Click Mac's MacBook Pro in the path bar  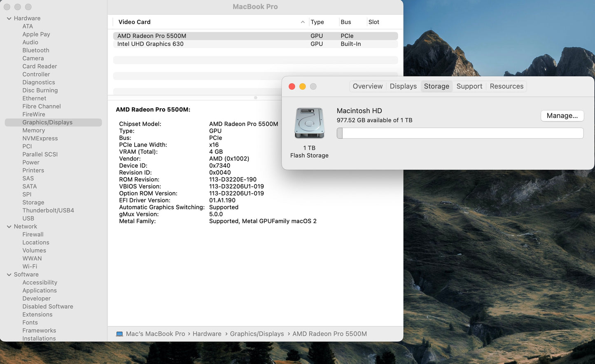point(156,334)
